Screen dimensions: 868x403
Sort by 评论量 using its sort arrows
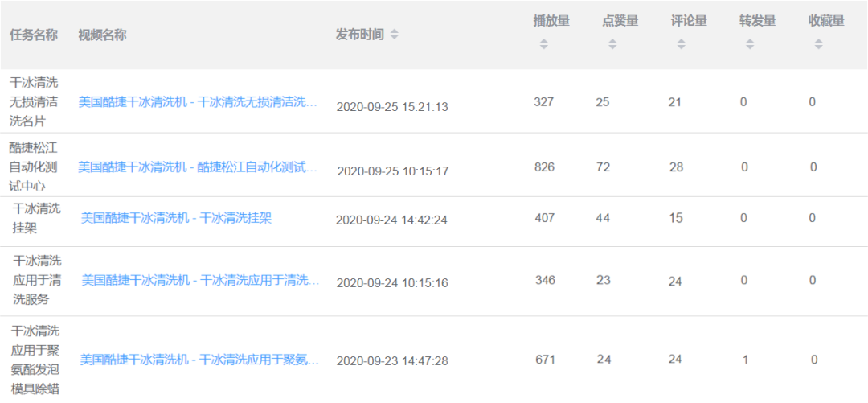click(681, 44)
